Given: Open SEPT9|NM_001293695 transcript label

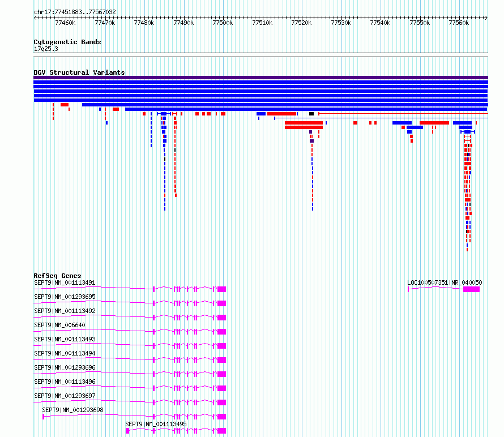Looking at the screenshot, I should pos(65,297).
